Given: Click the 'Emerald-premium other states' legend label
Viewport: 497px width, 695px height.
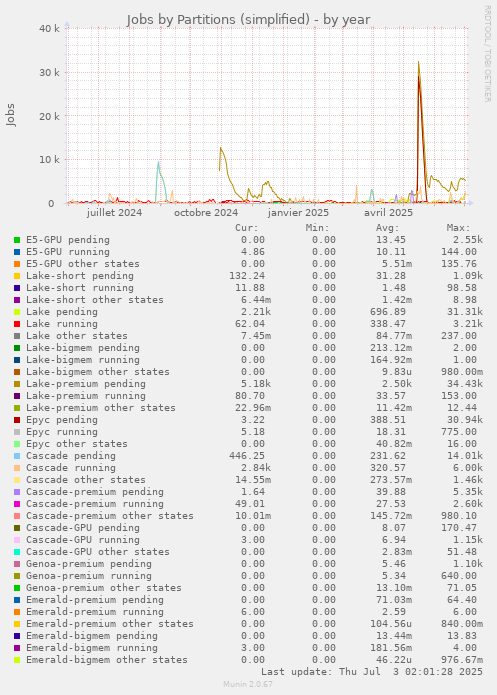Looking at the screenshot, I should [x=110, y=624].
